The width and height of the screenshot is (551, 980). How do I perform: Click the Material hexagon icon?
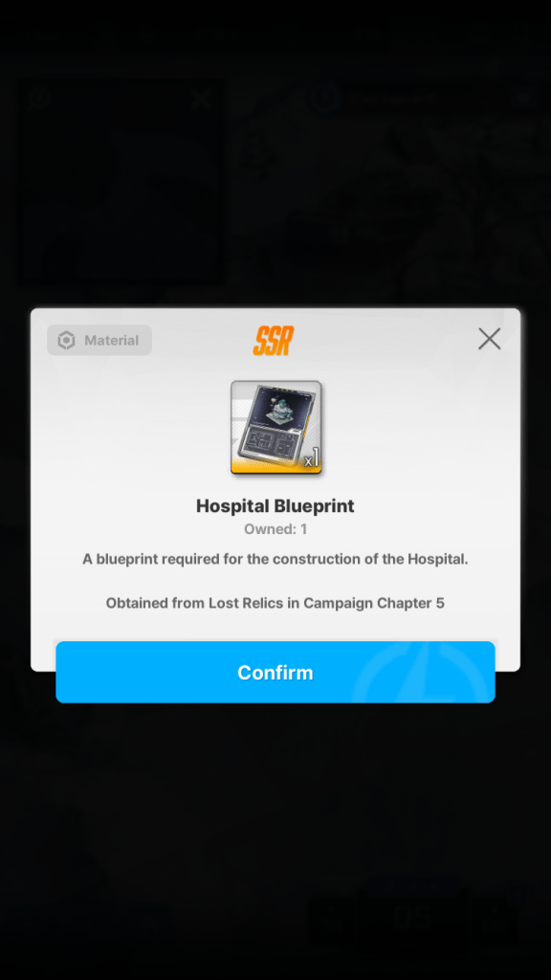pos(66,340)
